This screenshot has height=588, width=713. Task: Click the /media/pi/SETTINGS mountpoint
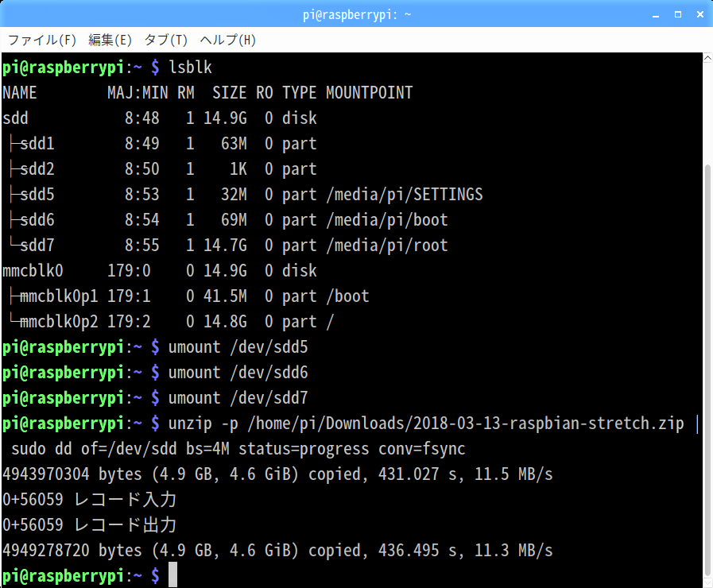405,195
